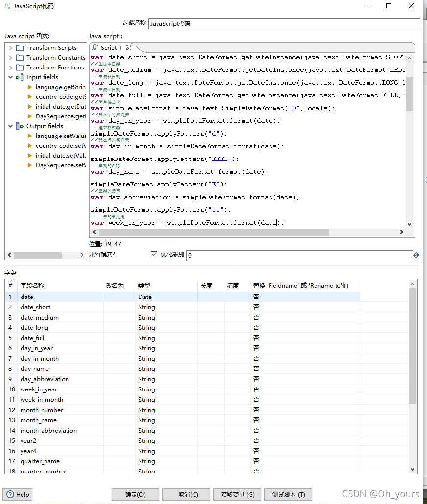The height and width of the screenshot is (504, 427).
Task: Collapse the Output fields node
Action: click(10, 126)
